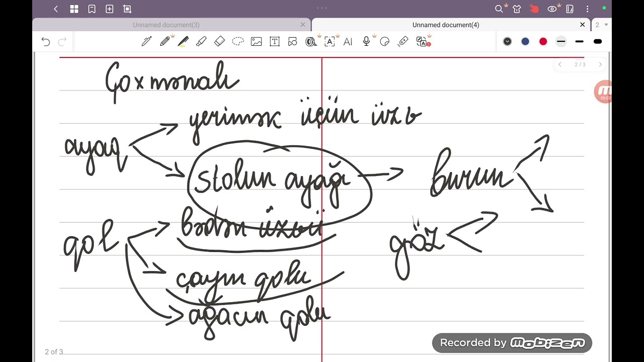Screen dimensions: 644x362
Task: Select the active marker pen tool
Action: (x=183, y=42)
